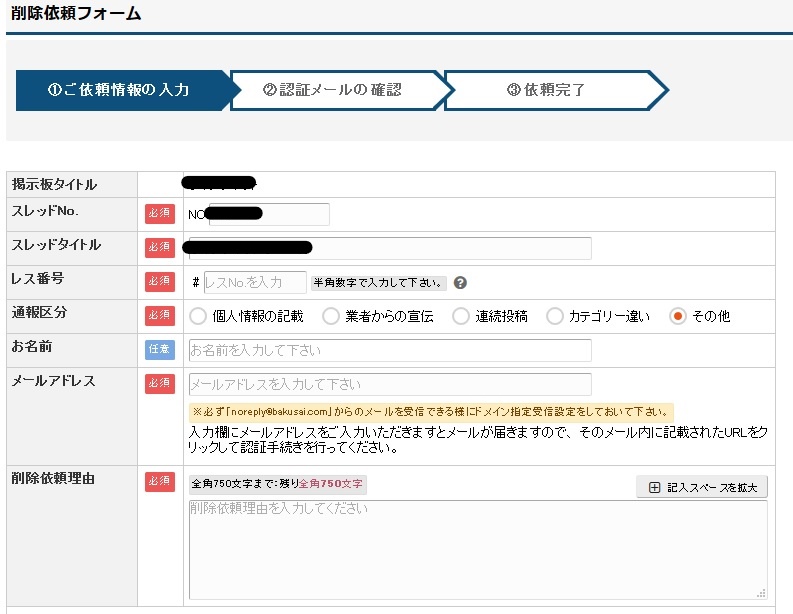The width and height of the screenshot is (793, 614).
Task: Choose カテゴリー違い radio option
Action: (x=555, y=317)
